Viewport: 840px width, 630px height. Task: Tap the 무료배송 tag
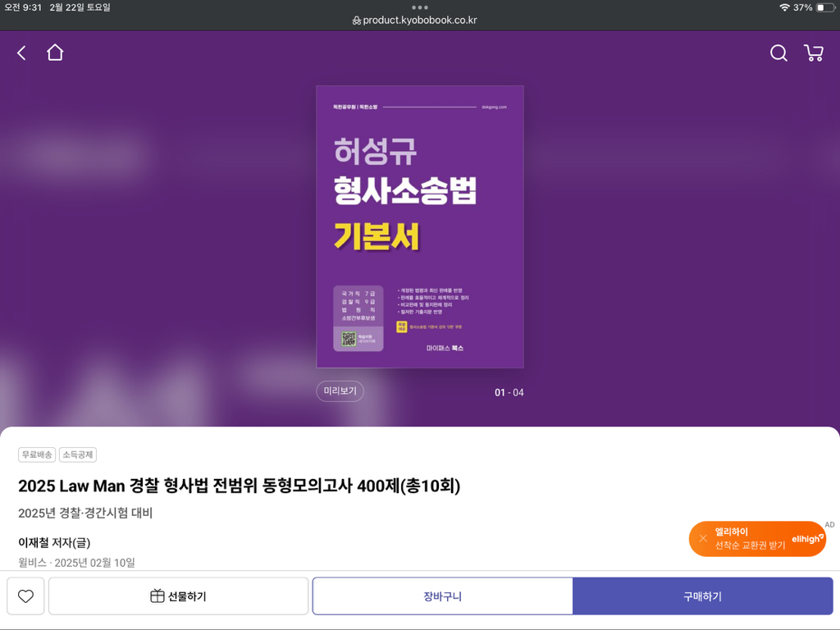pos(37,454)
